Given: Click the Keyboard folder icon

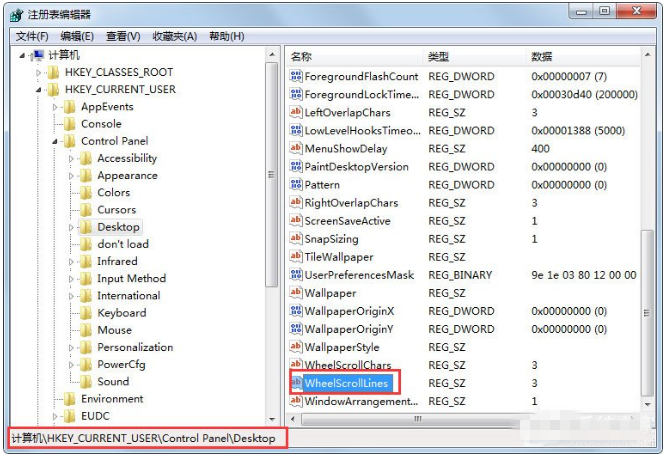Looking at the screenshot, I should coord(86,313).
